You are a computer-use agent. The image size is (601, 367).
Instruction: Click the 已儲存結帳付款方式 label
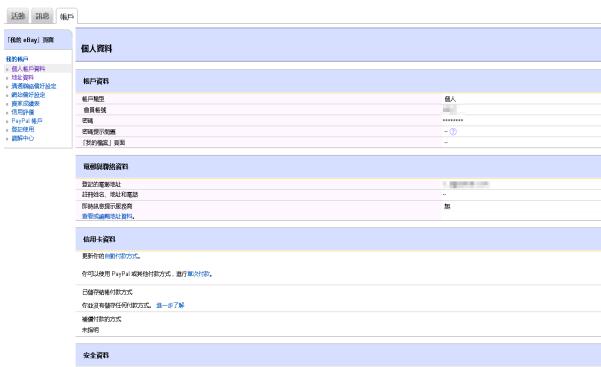pyautogui.click(x=107, y=292)
